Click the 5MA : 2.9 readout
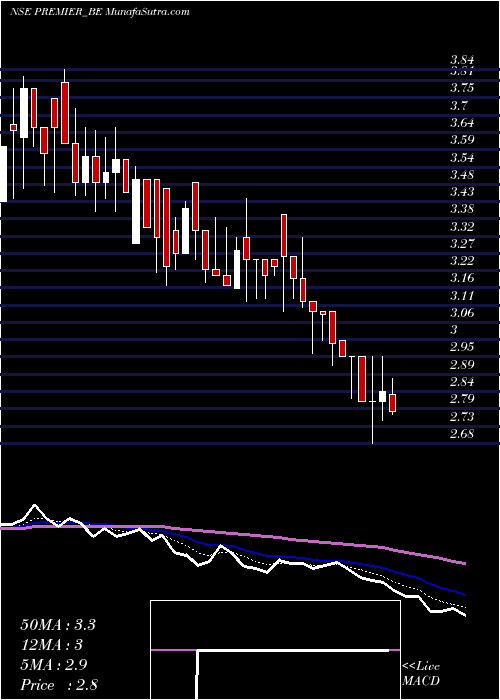This screenshot has height=700, width=500. click(54, 664)
